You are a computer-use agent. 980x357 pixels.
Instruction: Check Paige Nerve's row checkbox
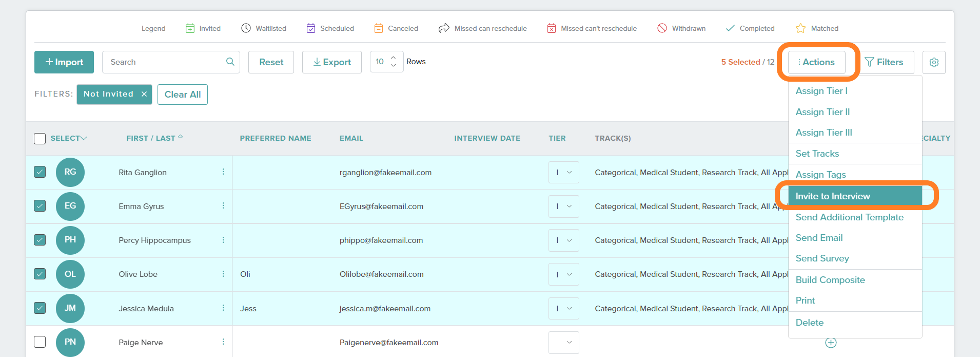click(x=40, y=342)
